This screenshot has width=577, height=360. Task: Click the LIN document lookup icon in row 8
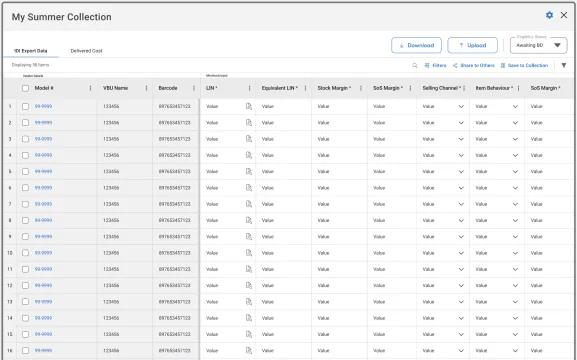[x=249, y=220]
